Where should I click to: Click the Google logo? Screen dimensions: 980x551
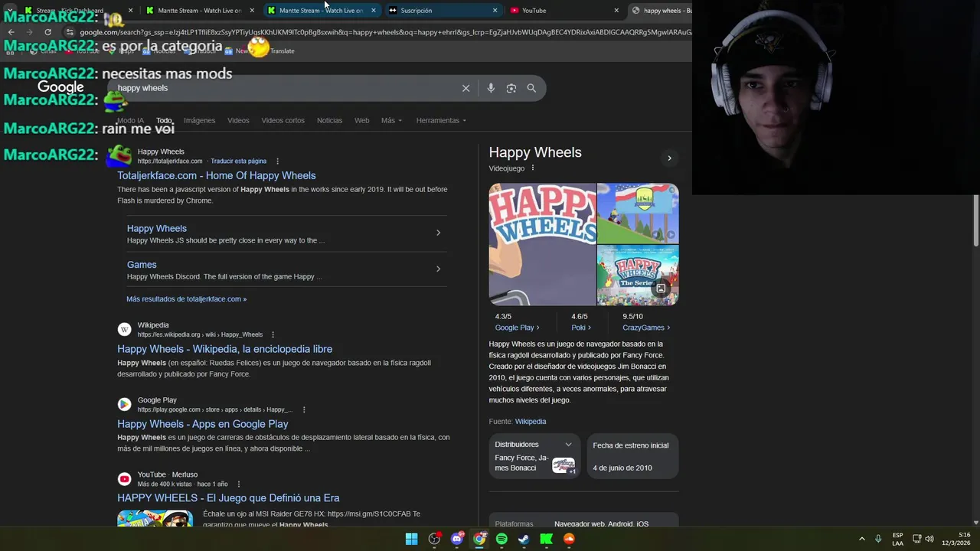60,87
